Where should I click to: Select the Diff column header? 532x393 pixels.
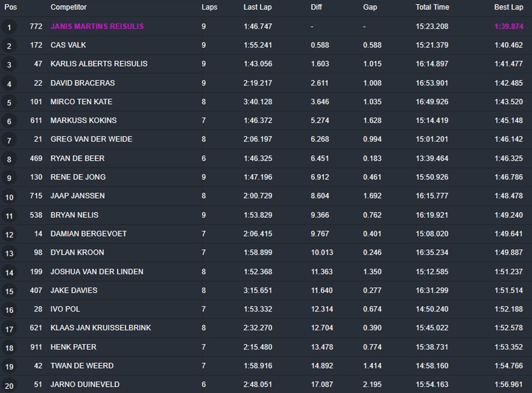(x=317, y=7)
